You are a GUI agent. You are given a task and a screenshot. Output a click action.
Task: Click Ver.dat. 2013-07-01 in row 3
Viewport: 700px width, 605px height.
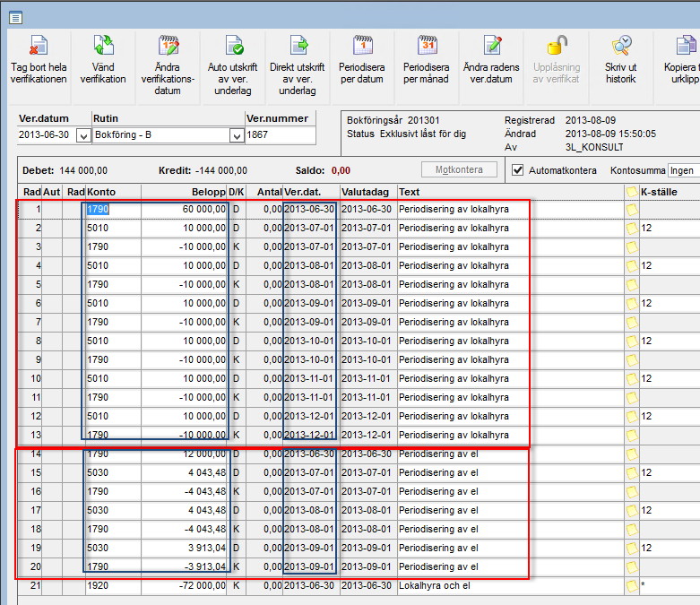(311, 246)
